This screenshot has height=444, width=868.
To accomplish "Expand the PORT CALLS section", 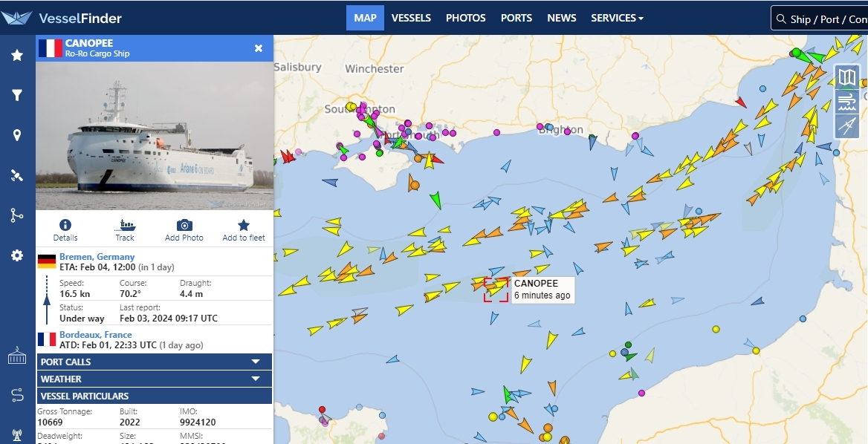I will [x=155, y=362].
